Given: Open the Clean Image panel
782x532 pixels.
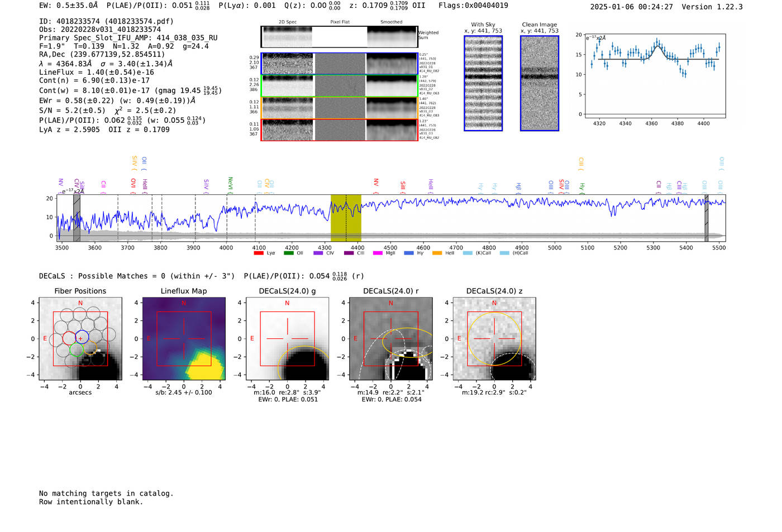Looking at the screenshot, I should tap(540, 83).
